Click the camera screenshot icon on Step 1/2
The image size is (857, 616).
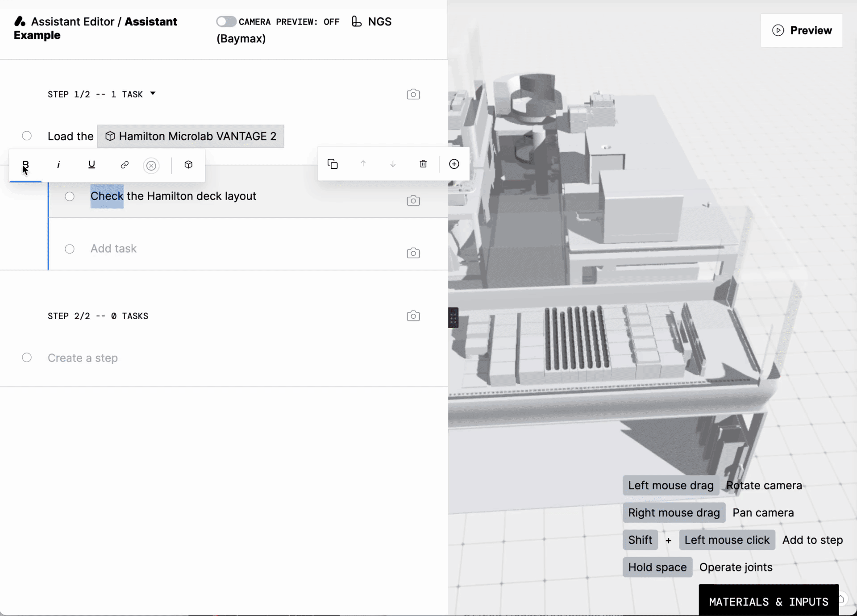pos(413,95)
